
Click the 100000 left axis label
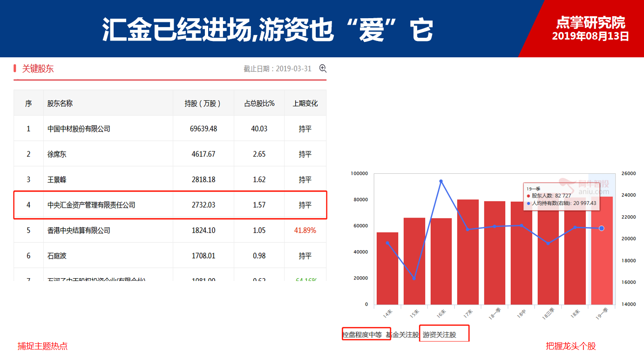point(359,173)
